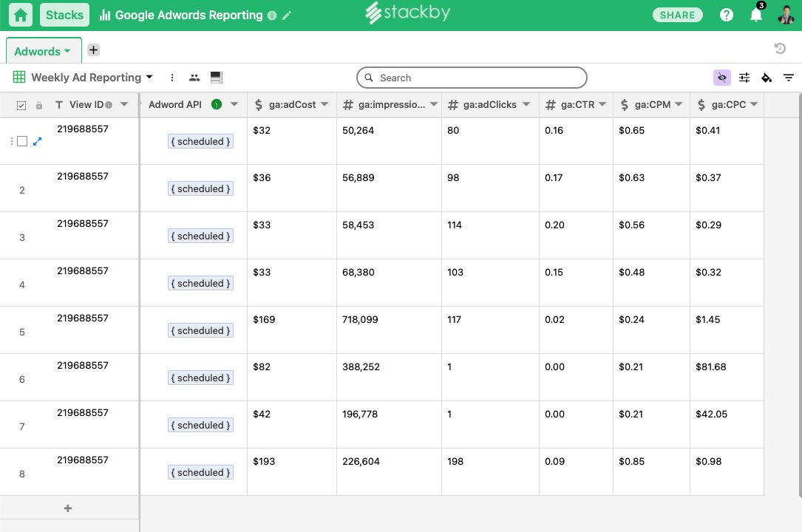Click scheduled button in row 3
Screen dimensions: 802x532
200,236
